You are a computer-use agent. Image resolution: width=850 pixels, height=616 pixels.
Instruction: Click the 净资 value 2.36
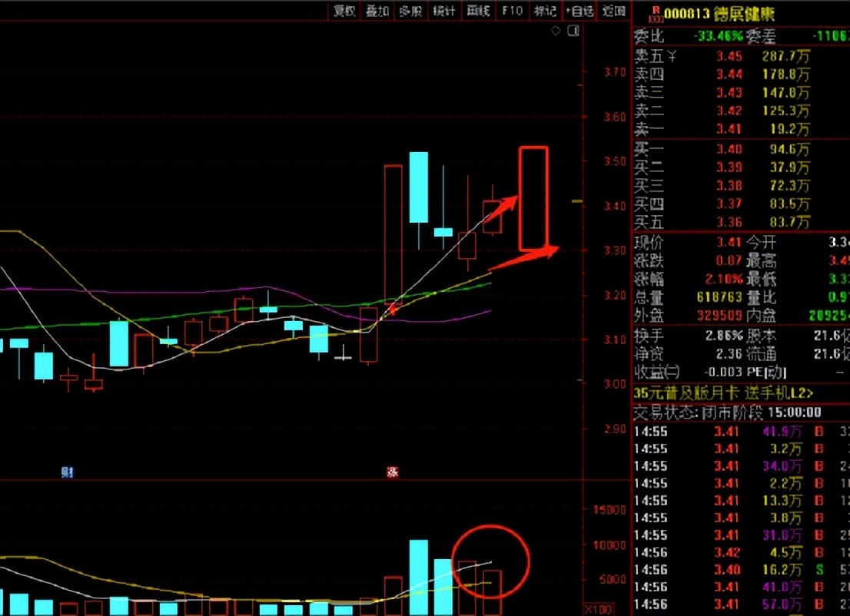click(x=729, y=354)
